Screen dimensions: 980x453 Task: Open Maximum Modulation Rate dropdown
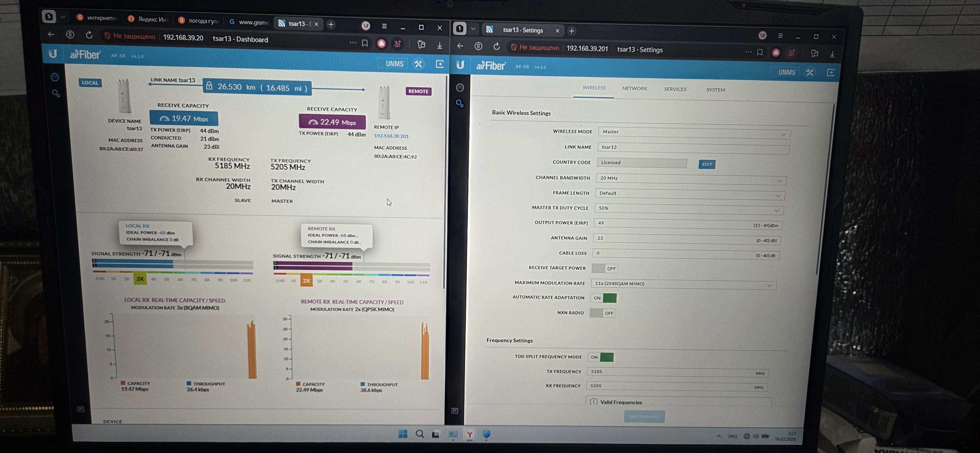pyautogui.click(x=683, y=284)
